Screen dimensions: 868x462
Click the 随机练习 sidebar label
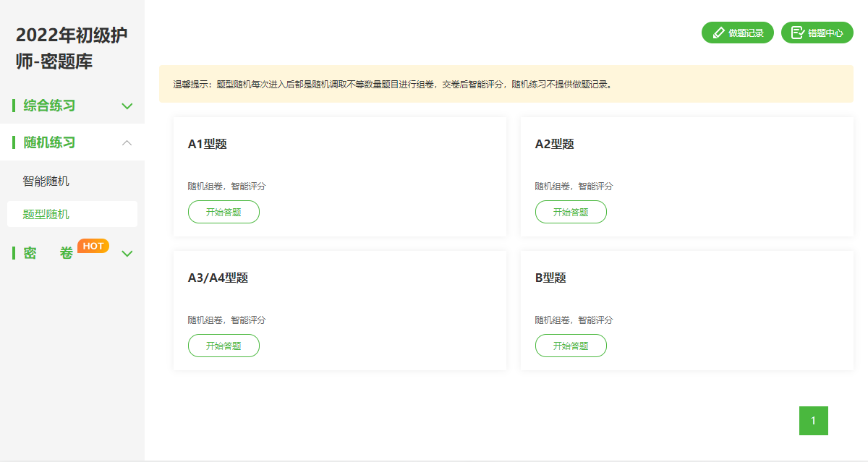pyautogui.click(x=49, y=142)
